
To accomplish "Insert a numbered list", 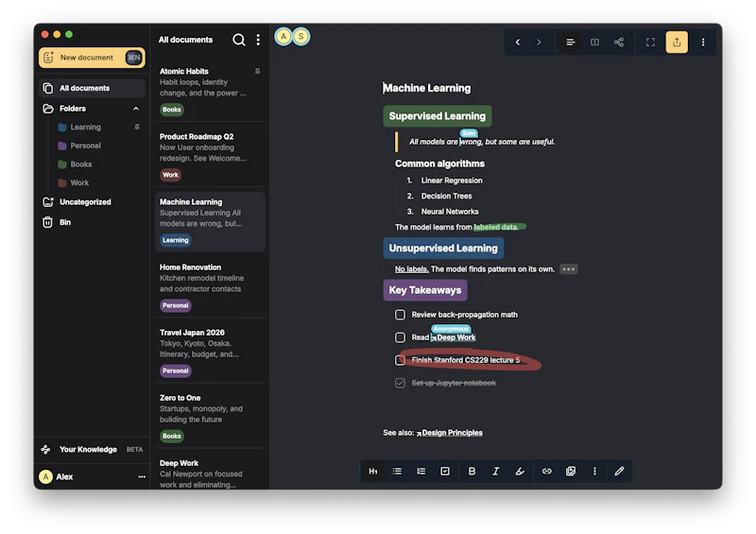I will tap(421, 472).
